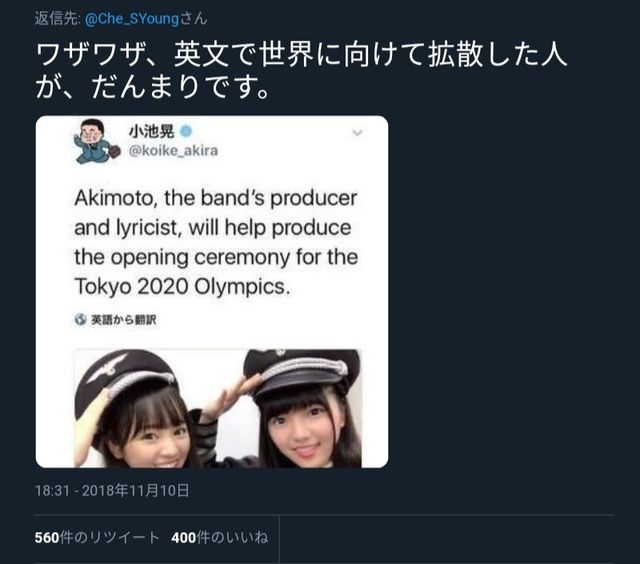Open the @koike_akira handle
The width and height of the screenshot is (640, 564).
tap(173, 151)
